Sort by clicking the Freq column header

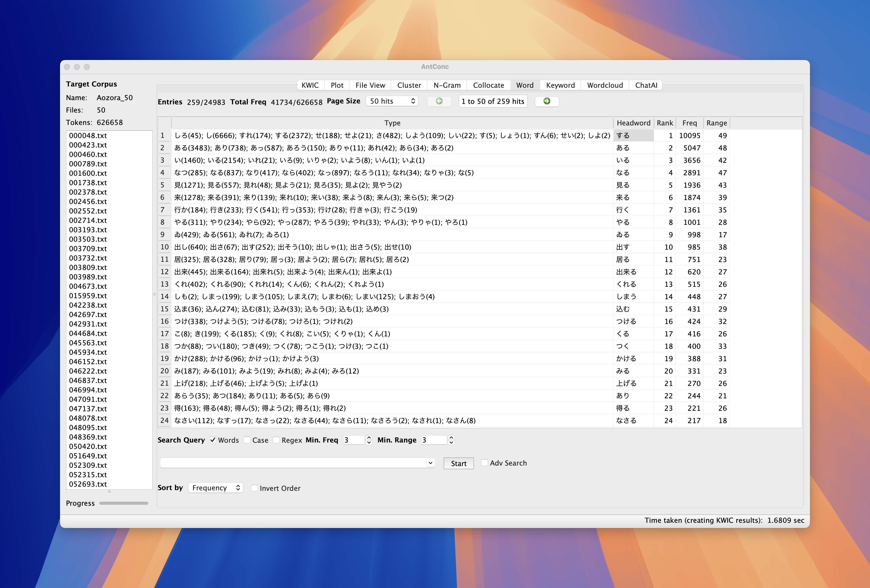click(x=689, y=123)
